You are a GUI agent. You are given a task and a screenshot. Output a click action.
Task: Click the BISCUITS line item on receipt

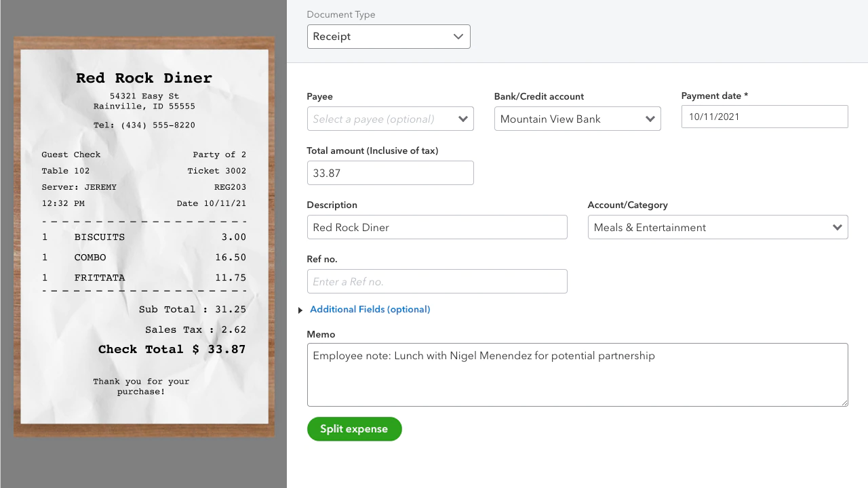tap(100, 237)
